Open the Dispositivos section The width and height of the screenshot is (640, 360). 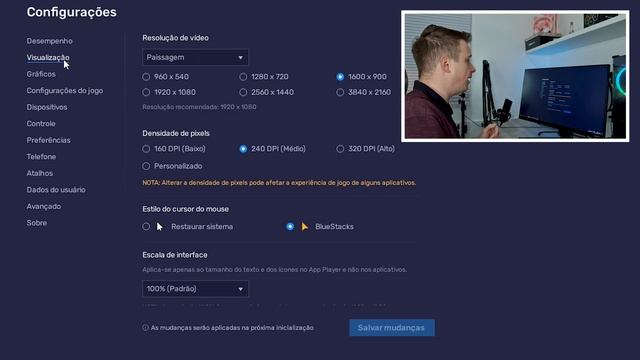click(x=47, y=107)
